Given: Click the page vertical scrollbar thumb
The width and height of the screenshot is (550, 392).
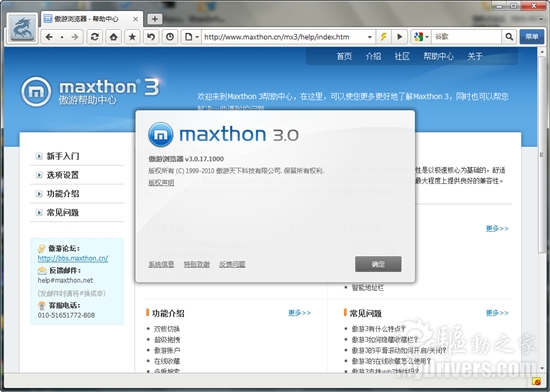Looking at the screenshot, I should pyautogui.click(x=541, y=154).
